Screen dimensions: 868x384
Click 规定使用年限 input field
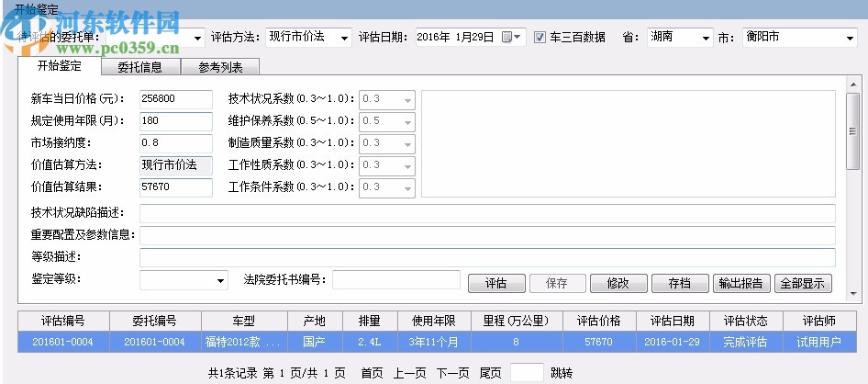pyautogui.click(x=176, y=121)
